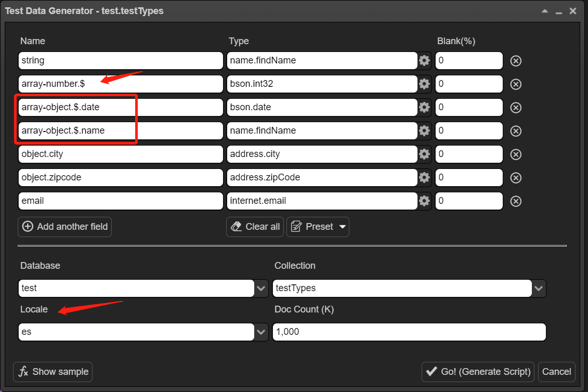Viewport: 588px width, 392px height.
Task: Open type settings gear for array-number.$ row
Action: (x=424, y=84)
